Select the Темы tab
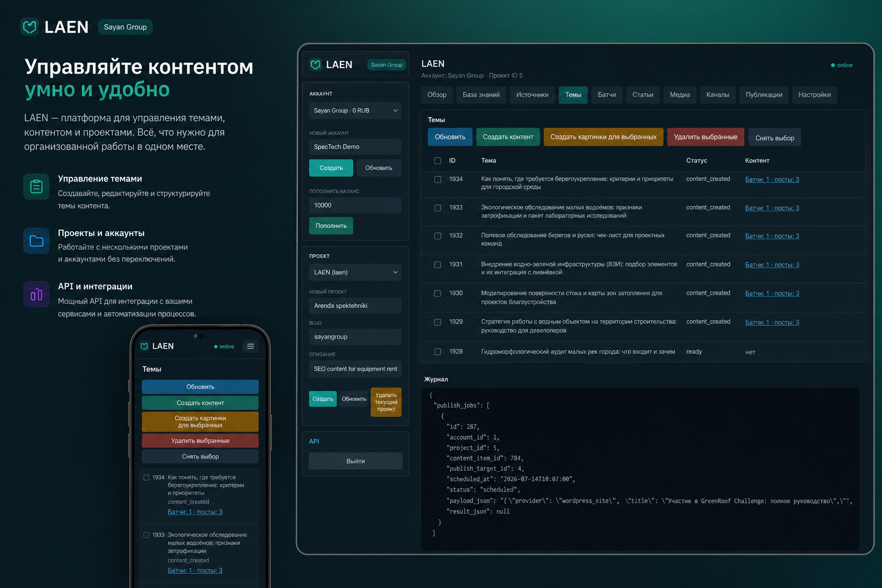Image resolution: width=882 pixels, height=588 pixels. [573, 95]
